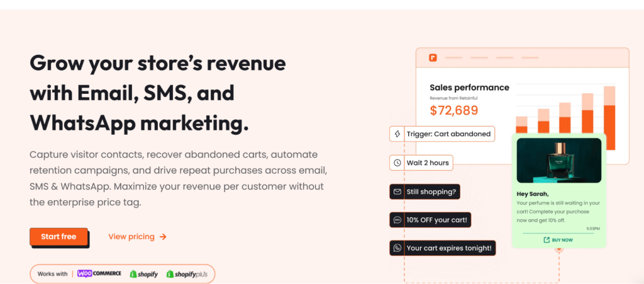Viewport: 644px width, 284px height.
Task: Click the Shopify logo
Action: click(x=144, y=274)
